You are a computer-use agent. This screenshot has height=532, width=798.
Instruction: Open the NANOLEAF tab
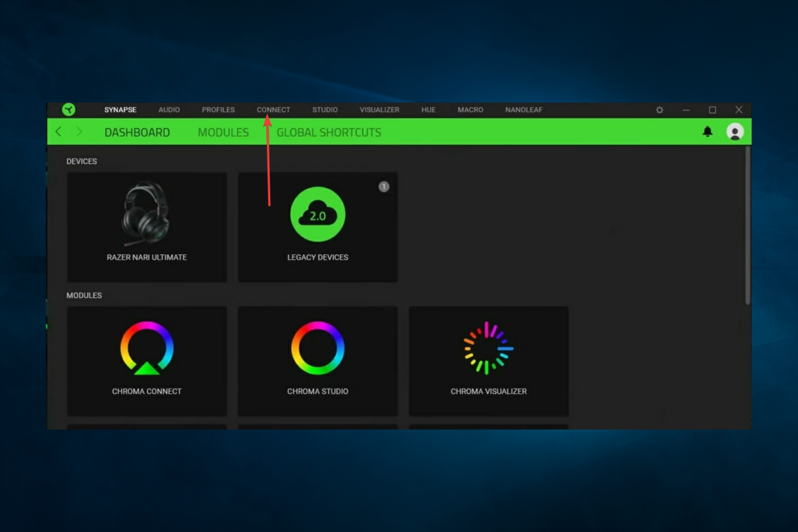click(x=524, y=110)
